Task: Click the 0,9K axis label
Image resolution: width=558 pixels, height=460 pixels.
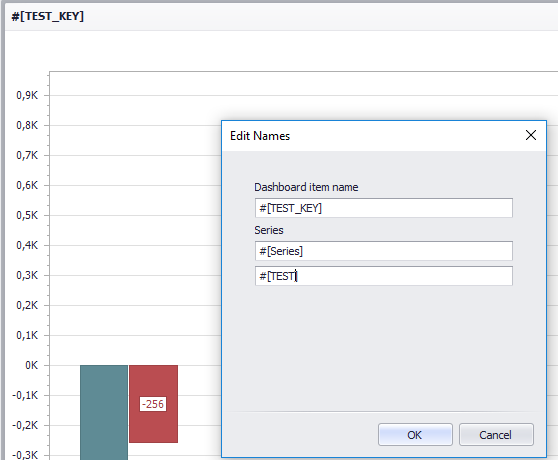Action: (x=27, y=95)
